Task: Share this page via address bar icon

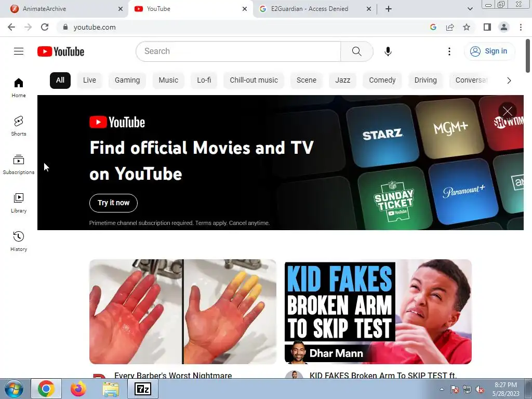Action: 450,27
